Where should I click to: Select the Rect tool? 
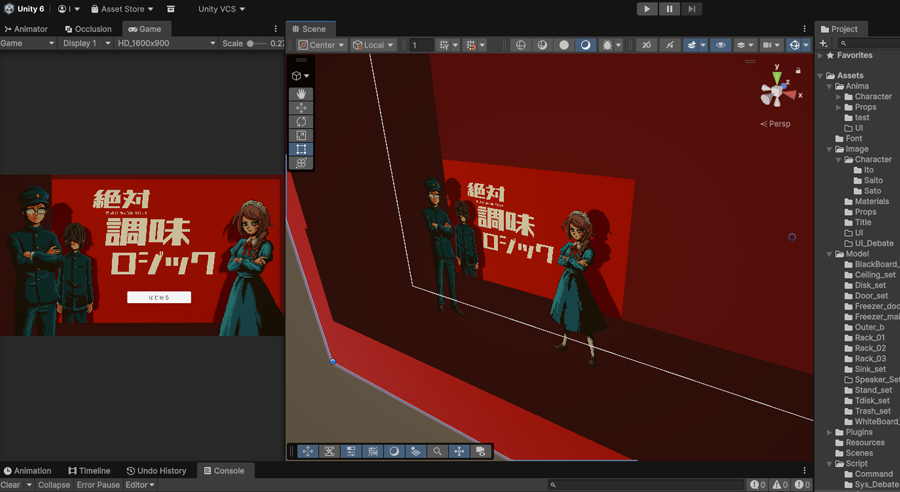(x=301, y=149)
